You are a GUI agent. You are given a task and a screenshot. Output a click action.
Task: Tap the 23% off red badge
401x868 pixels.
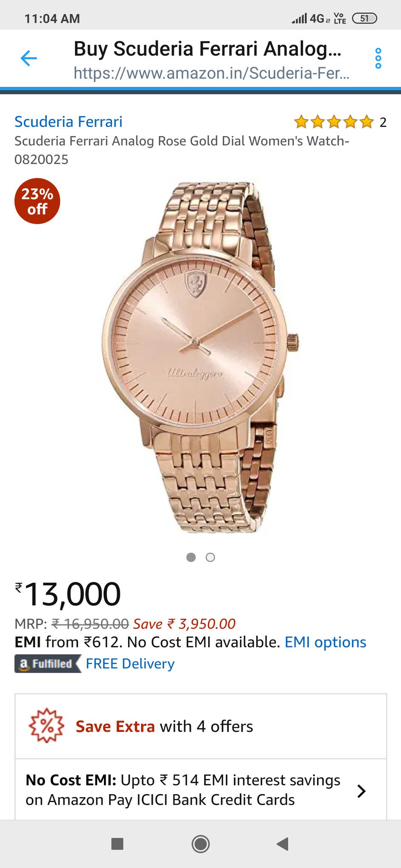coord(37,201)
